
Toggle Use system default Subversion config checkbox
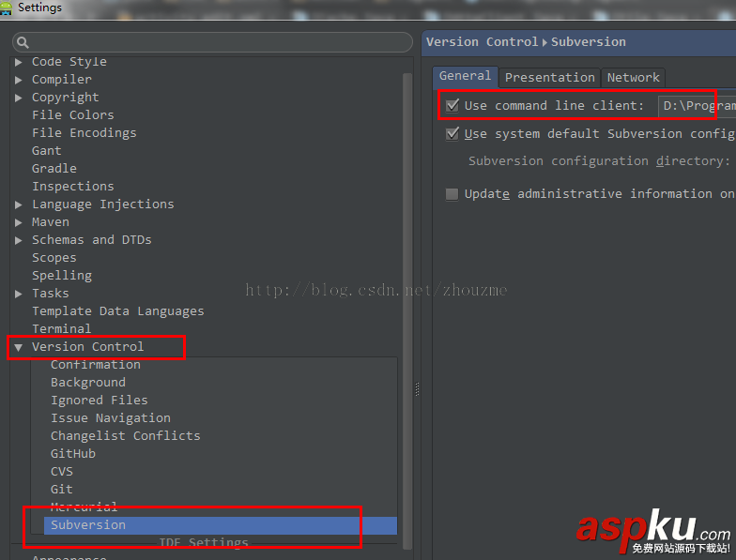coord(452,133)
